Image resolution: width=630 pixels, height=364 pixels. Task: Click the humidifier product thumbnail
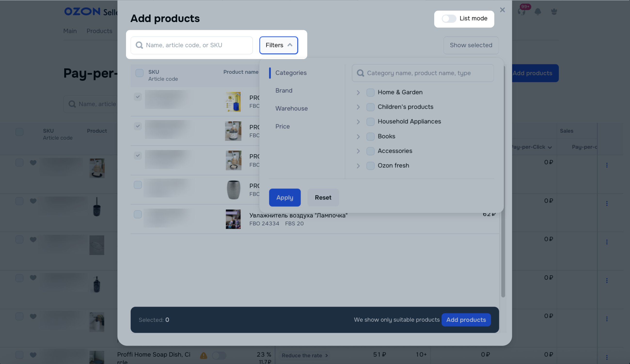coord(233,219)
